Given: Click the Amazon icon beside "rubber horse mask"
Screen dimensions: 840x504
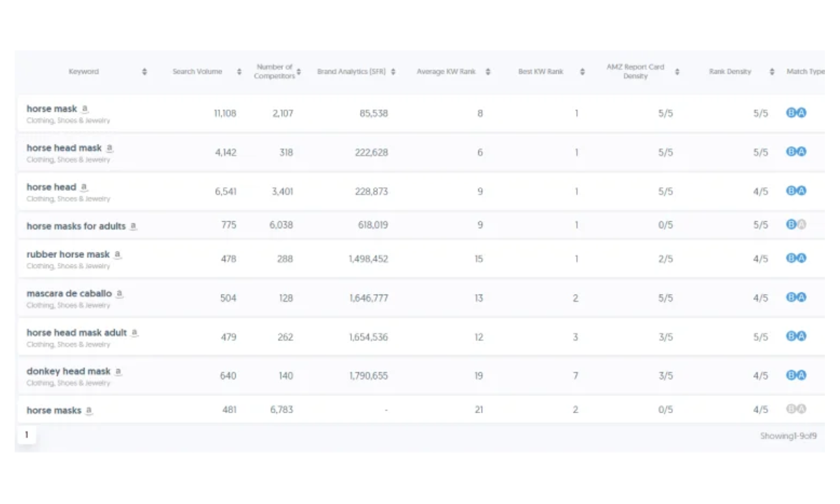Looking at the screenshot, I should 118,254.
